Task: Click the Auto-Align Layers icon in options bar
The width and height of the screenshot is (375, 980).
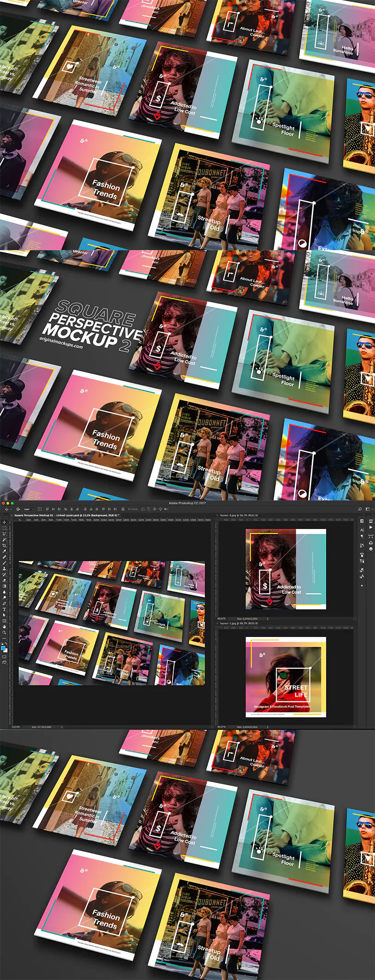Action: click(123, 509)
